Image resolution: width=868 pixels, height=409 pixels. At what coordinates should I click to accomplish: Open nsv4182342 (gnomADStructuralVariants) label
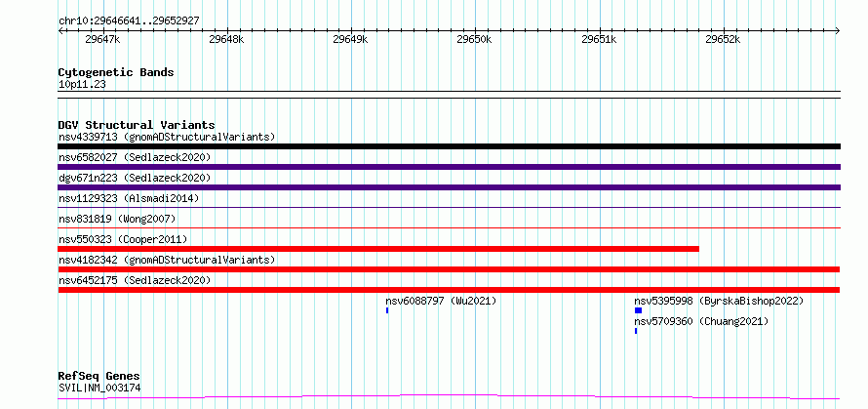pos(167,260)
